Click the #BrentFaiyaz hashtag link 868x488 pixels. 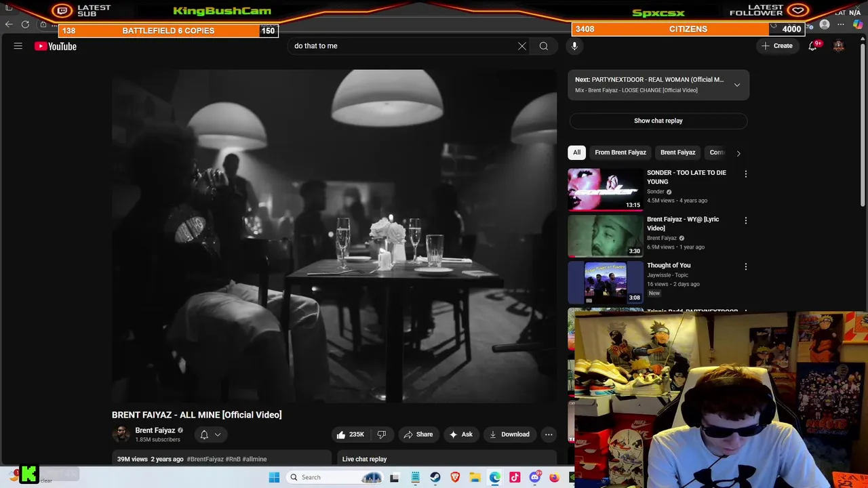205,459
